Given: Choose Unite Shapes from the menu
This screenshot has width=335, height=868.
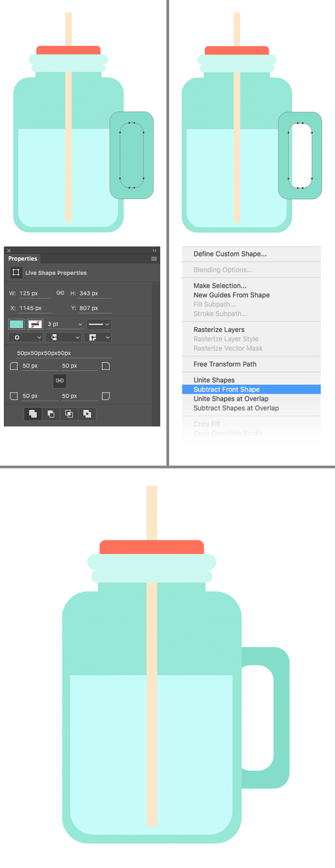Looking at the screenshot, I should tap(214, 380).
